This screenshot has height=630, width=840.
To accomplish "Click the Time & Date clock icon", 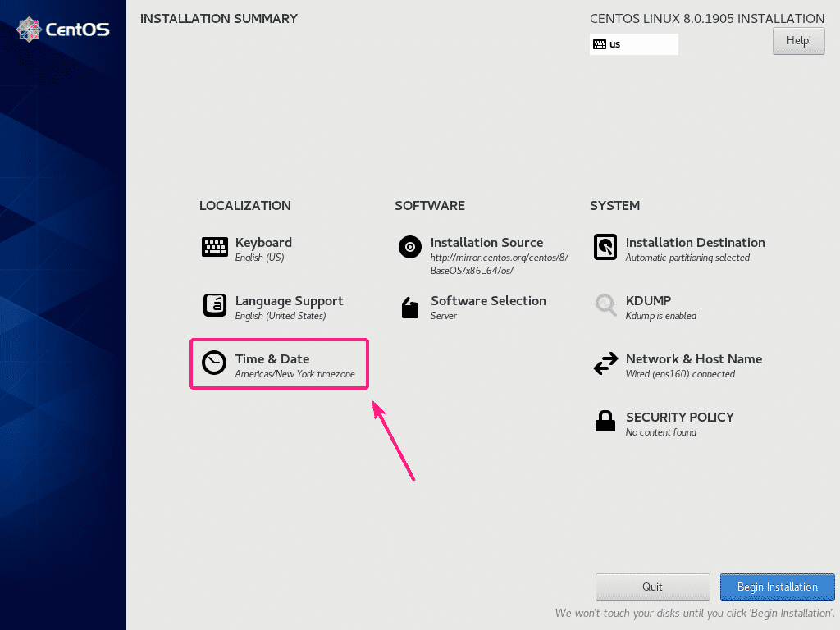I will tap(214, 363).
